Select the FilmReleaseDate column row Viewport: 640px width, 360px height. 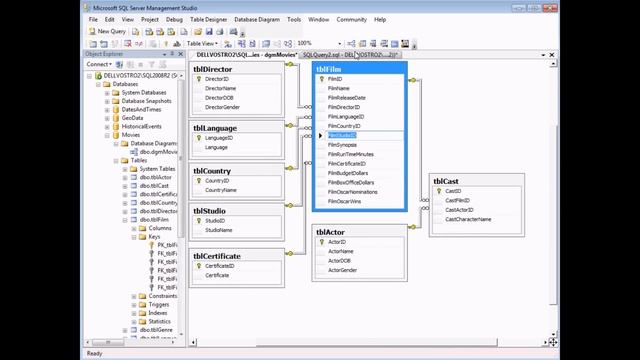click(x=360, y=98)
